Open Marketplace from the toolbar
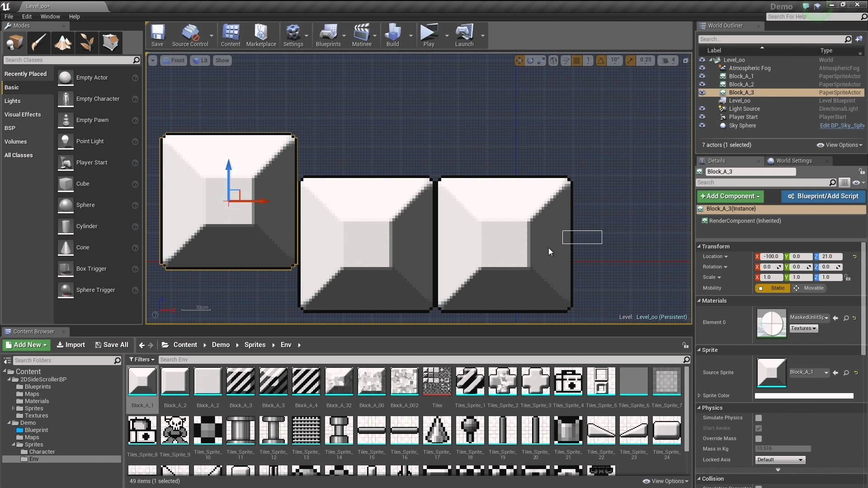Screen dimensions: 868x488 pyautogui.click(x=261, y=35)
